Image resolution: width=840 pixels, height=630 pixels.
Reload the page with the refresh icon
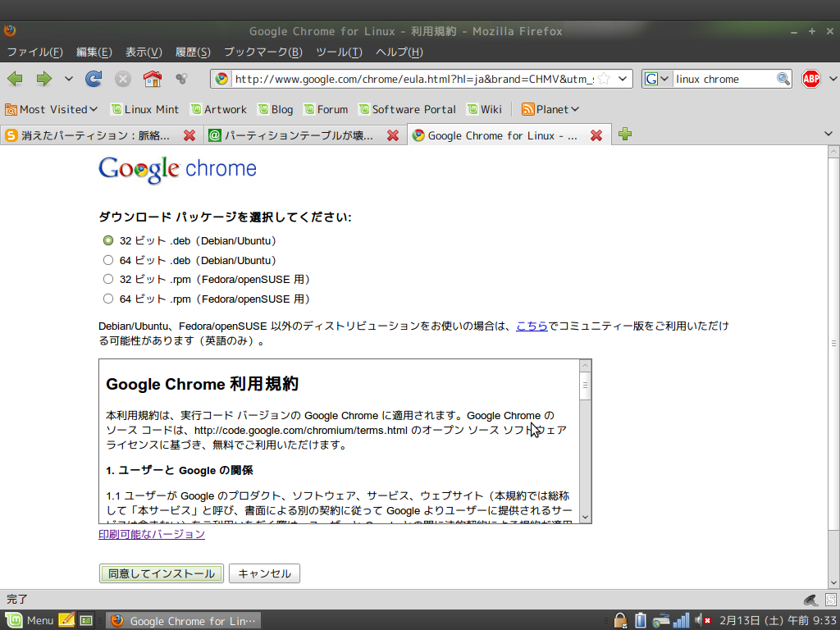click(x=94, y=80)
